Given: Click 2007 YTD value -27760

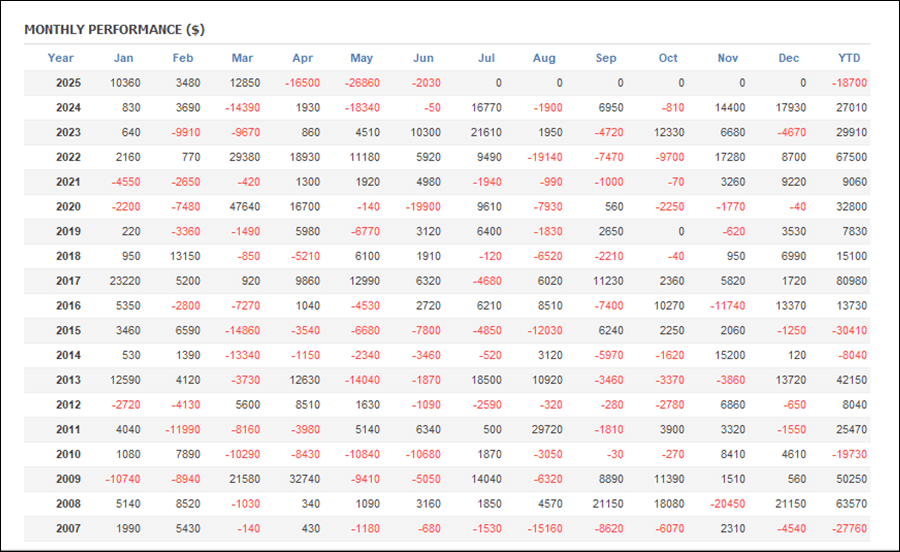Looking at the screenshot, I should point(849,528).
